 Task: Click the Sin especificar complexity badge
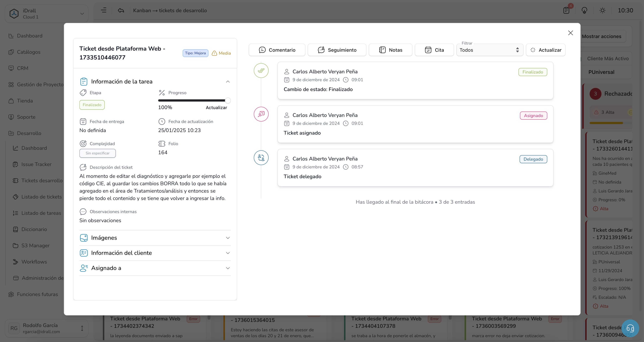point(97,153)
